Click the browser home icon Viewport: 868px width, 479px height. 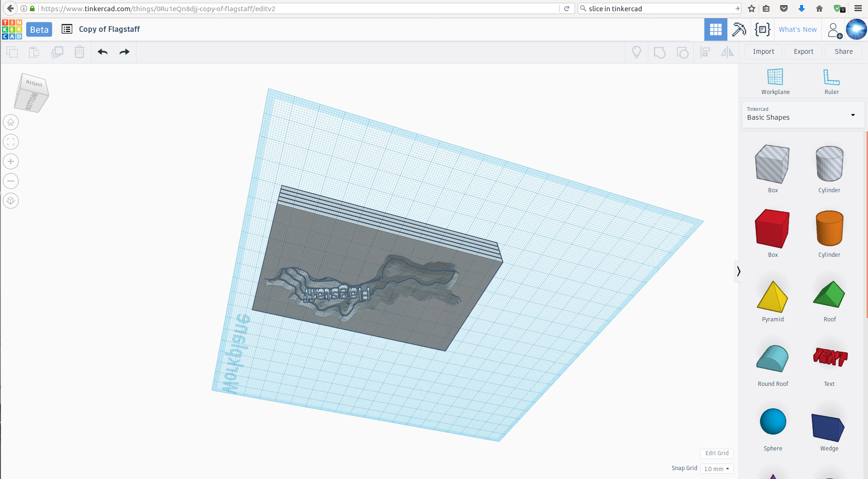(819, 8)
